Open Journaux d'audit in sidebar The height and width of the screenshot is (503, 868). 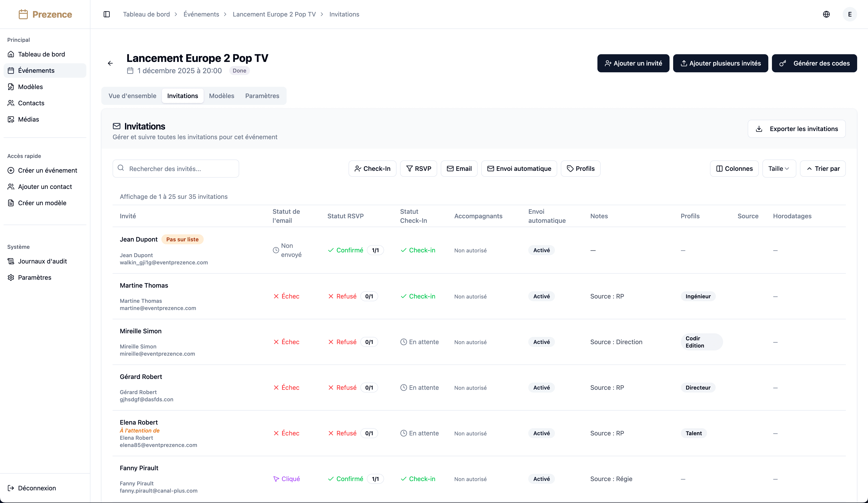(x=42, y=261)
